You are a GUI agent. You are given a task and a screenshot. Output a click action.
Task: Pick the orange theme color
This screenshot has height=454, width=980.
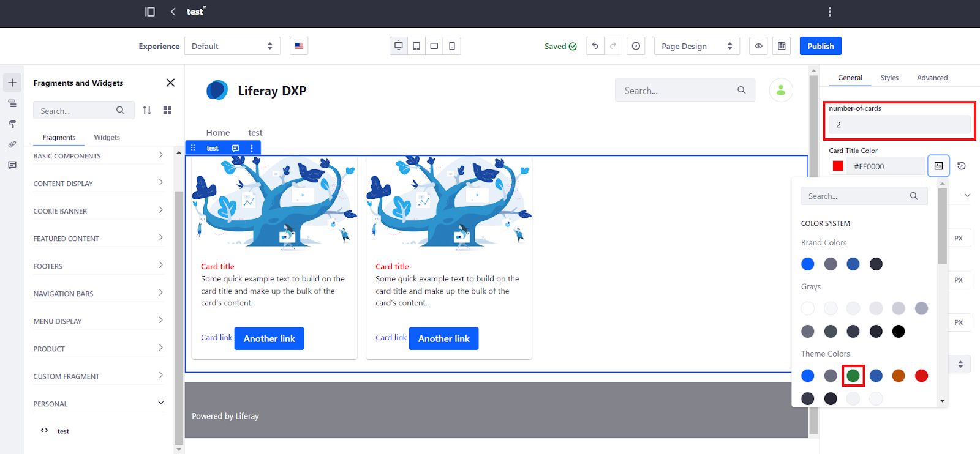(899, 376)
